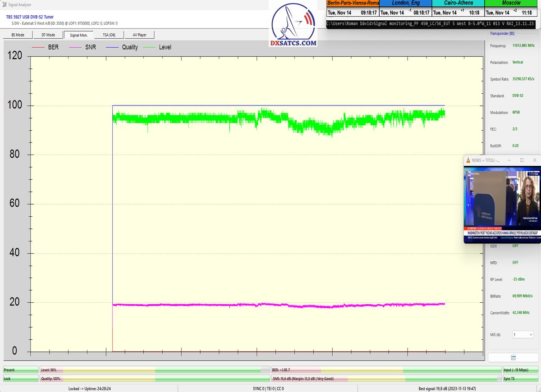Click the Level 96% signal bar
The height and width of the screenshot is (392, 541).
[154, 370]
